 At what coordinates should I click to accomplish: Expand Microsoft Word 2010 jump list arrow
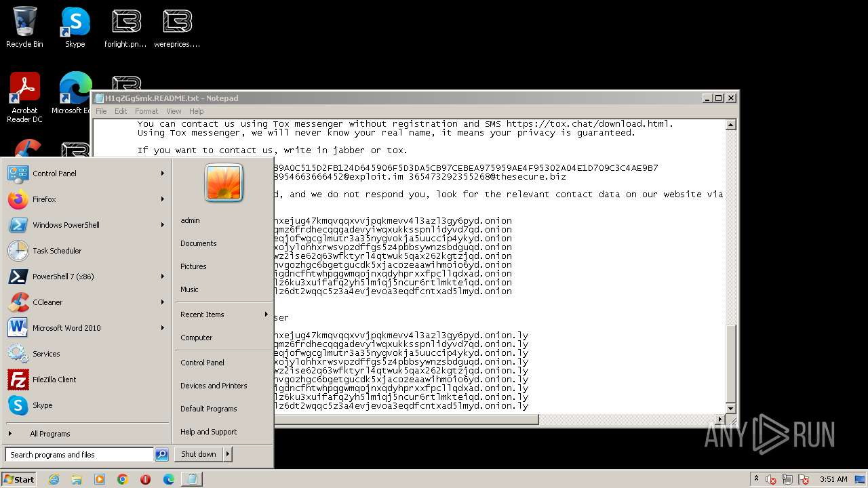tap(163, 328)
